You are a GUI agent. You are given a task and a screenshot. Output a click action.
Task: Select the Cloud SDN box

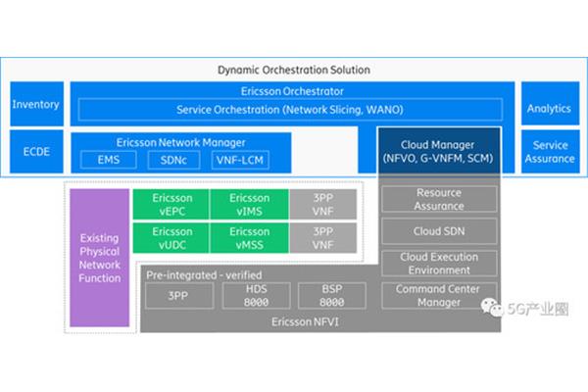pos(439,231)
